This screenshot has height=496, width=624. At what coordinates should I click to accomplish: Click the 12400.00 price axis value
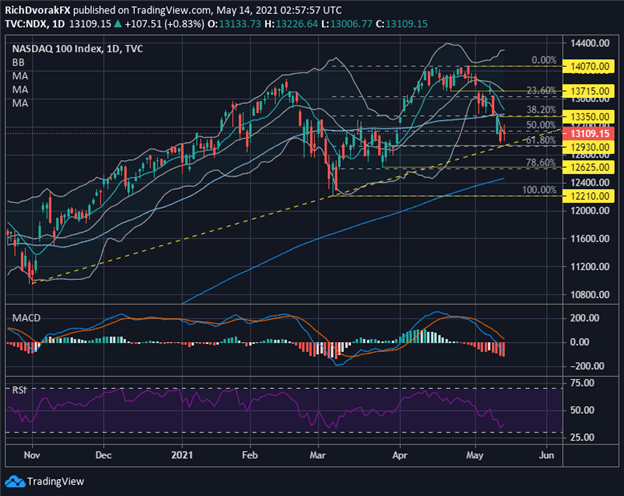coord(590,183)
